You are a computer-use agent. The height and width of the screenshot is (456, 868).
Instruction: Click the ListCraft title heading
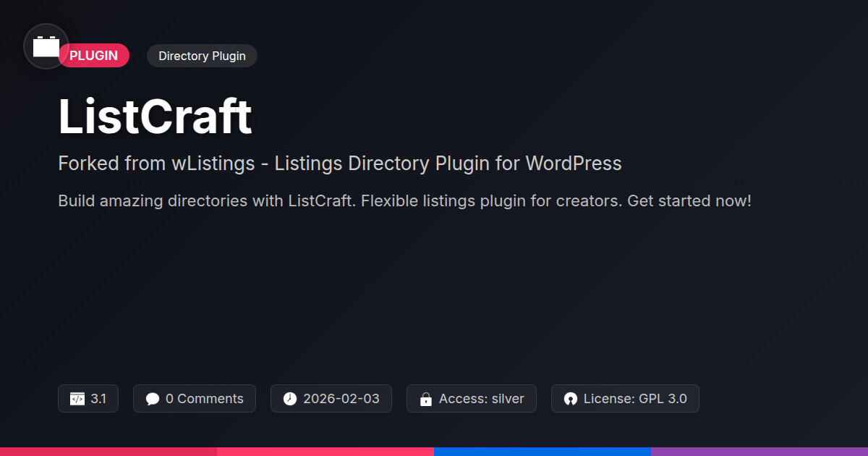[x=155, y=117]
